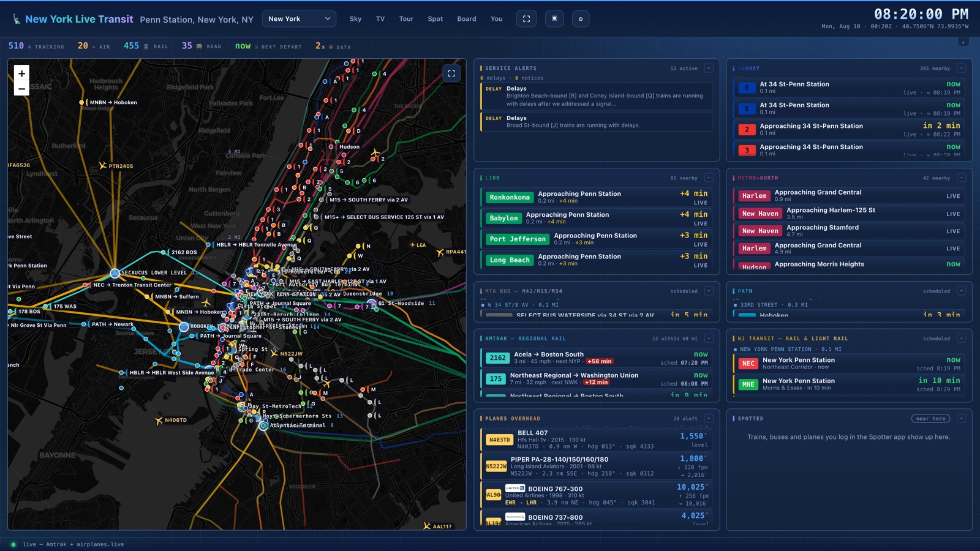Click the LGA airport marker
Screen dimensions: 980x551
click(x=418, y=245)
